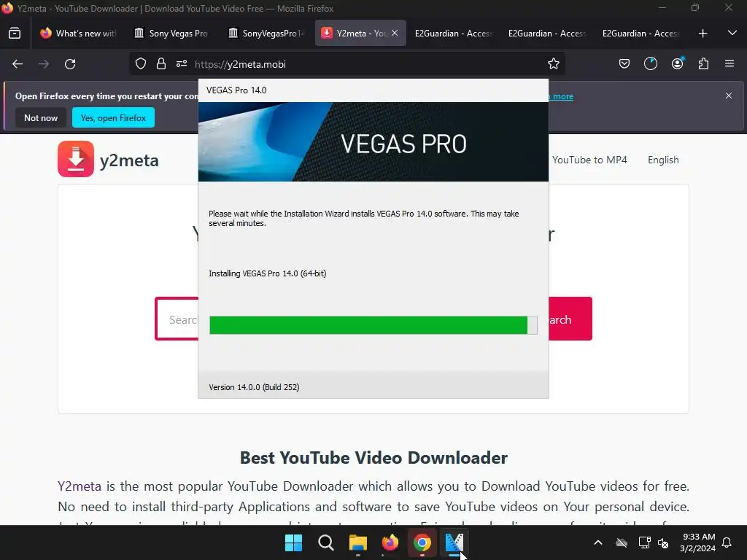The height and width of the screenshot is (560, 747).
Task: Close the Y2meta tab
Action: [x=395, y=34]
